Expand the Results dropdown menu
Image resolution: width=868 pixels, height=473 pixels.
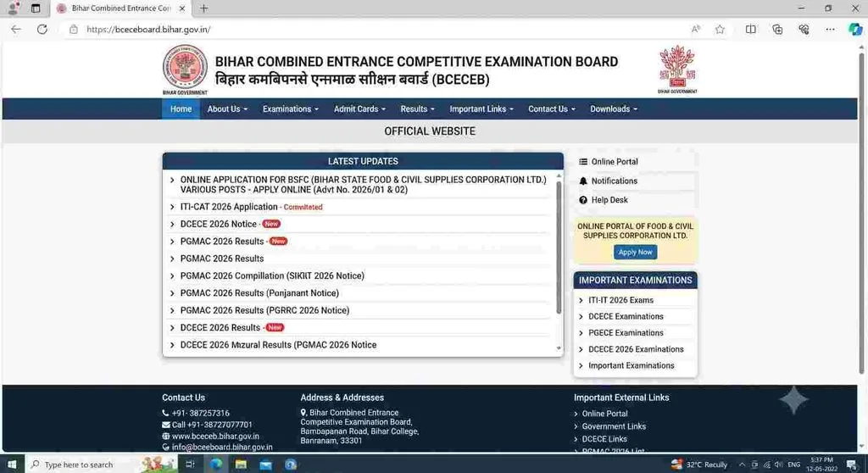[417, 109]
